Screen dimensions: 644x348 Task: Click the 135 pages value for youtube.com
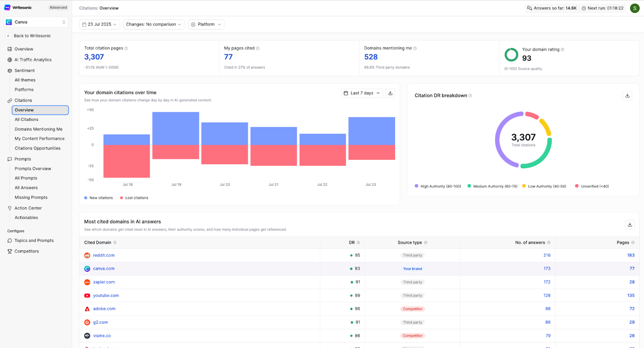631,296
